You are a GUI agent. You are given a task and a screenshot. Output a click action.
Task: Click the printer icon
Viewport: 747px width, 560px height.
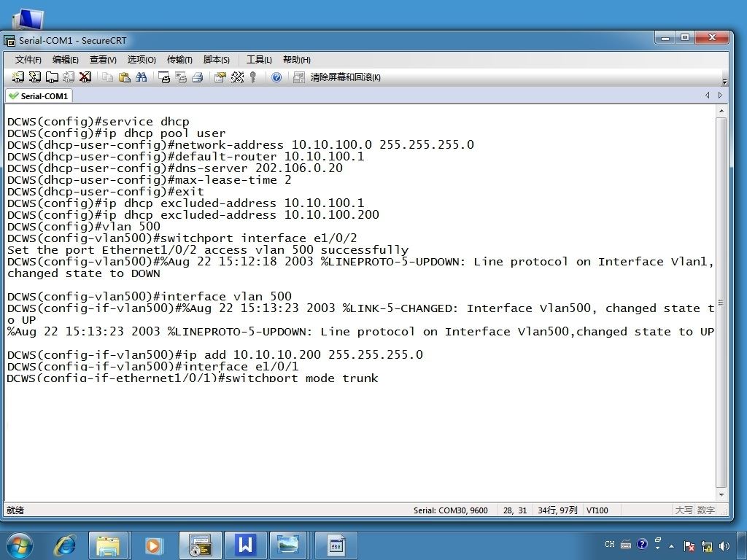(x=197, y=77)
